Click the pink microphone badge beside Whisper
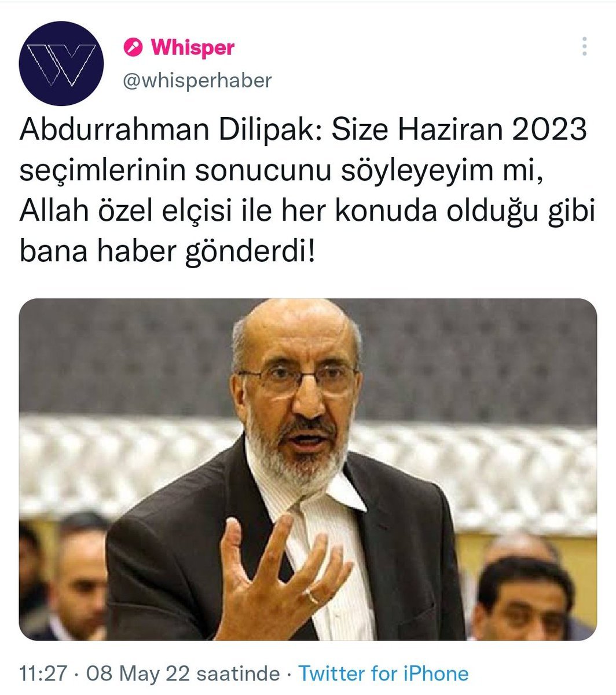Image resolution: width=616 pixels, height=695 pixels. point(133,47)
